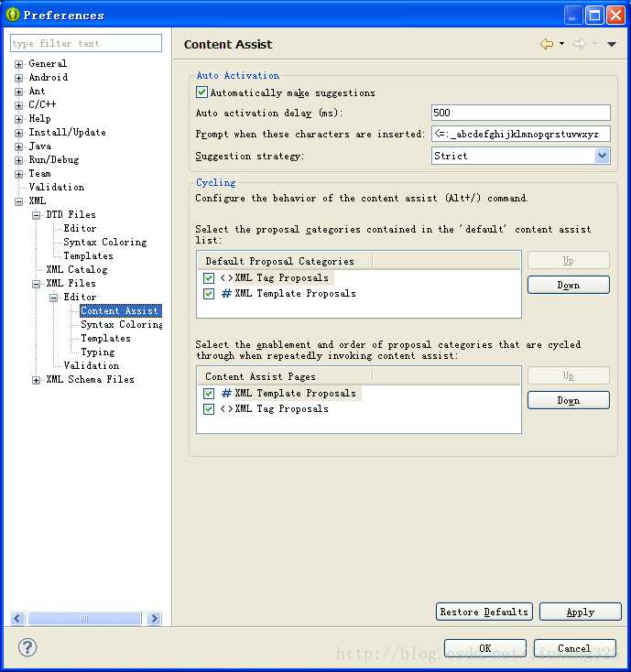
Task: Focus the type filter text field
Action: [x=86, y=43]
